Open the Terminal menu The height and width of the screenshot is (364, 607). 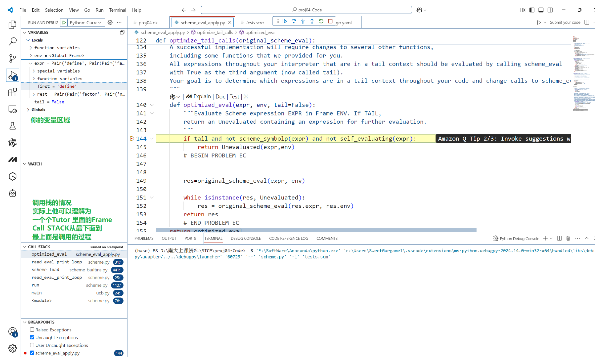(x=117, y=10)
